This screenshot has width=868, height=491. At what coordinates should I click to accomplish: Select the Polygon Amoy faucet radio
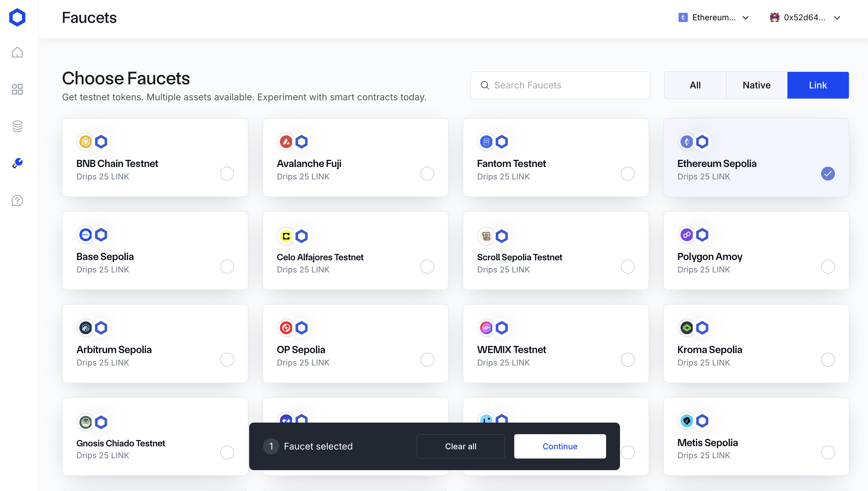827,267
